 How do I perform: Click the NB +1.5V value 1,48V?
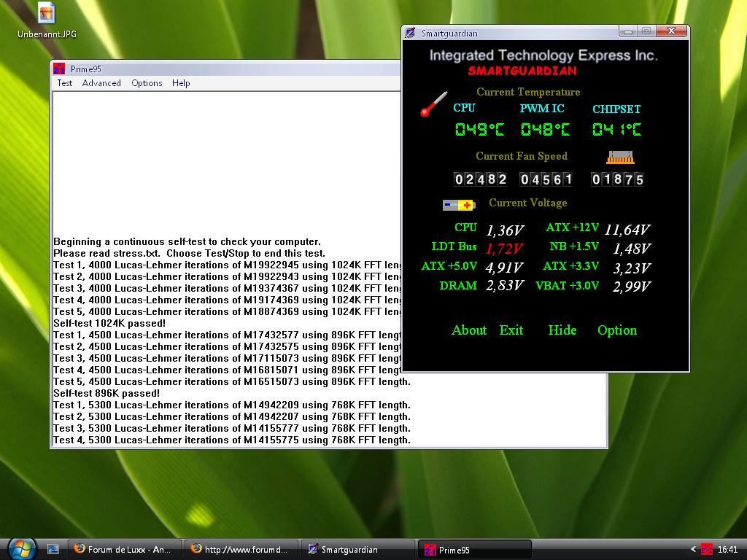click(x=632, y=249)
